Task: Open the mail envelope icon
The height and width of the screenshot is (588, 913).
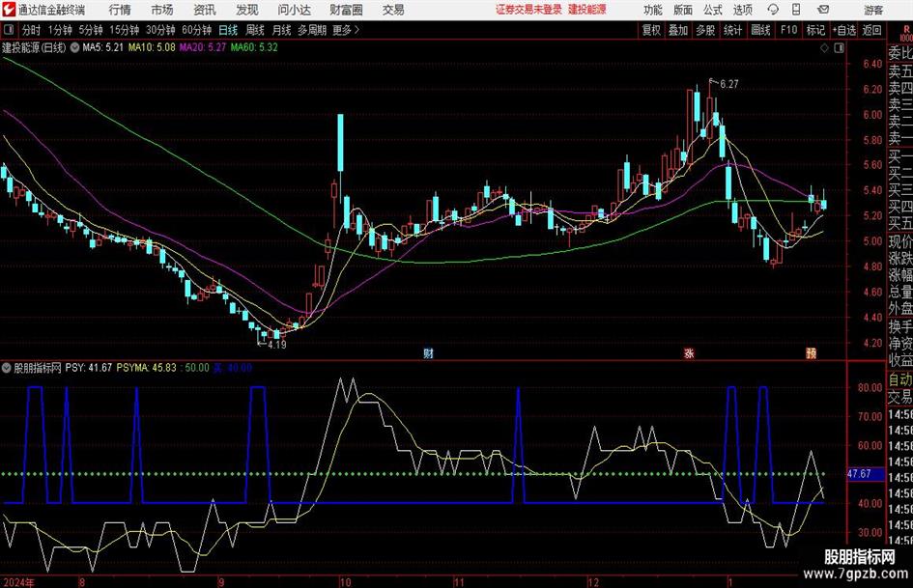Action: [823, 10]
